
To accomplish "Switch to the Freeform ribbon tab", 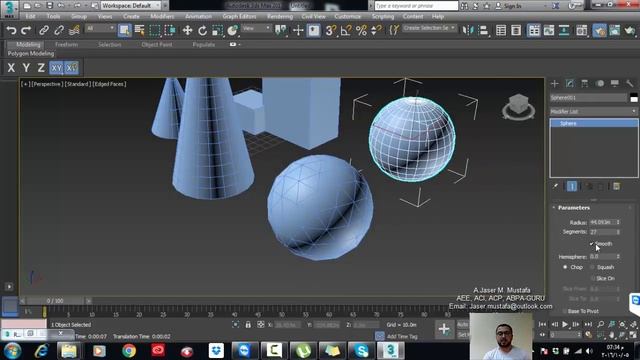I will pos(67,44).
